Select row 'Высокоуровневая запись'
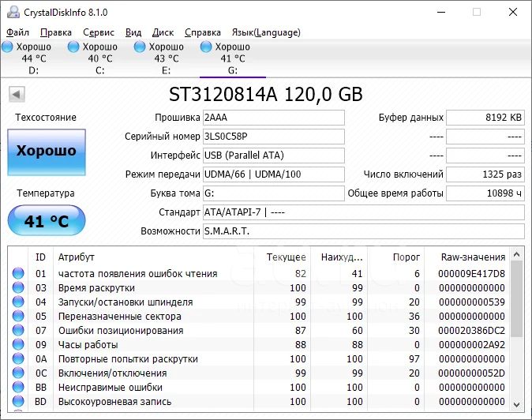This screenshot has width=532, height=420. click(259, 402)
